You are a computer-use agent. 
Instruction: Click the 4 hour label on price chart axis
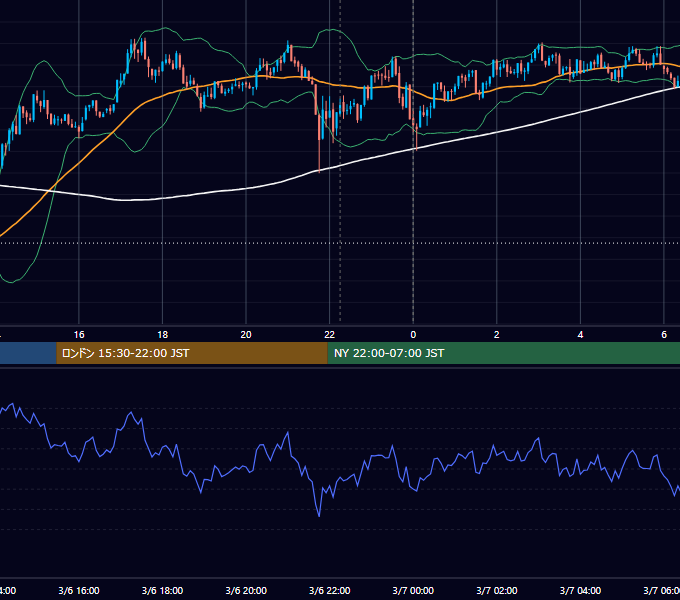pyautogui.click(x=580, y=335)
